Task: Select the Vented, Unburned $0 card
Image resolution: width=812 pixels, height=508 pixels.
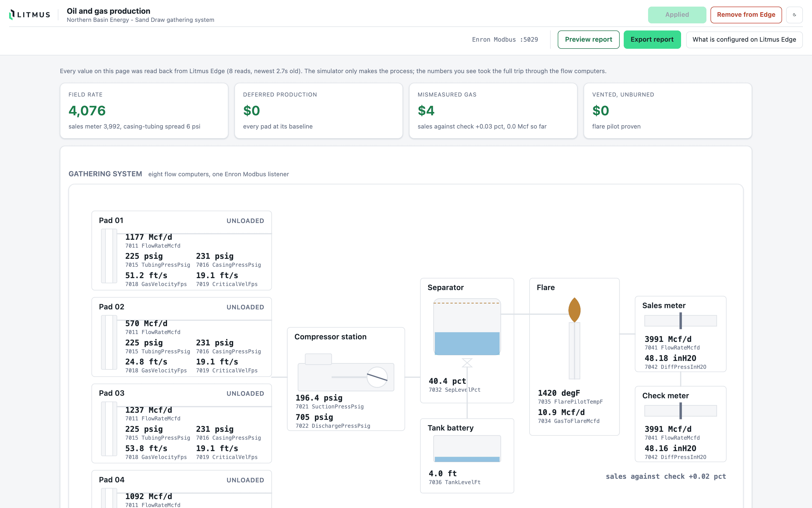Action: click(x=667, y=111)
